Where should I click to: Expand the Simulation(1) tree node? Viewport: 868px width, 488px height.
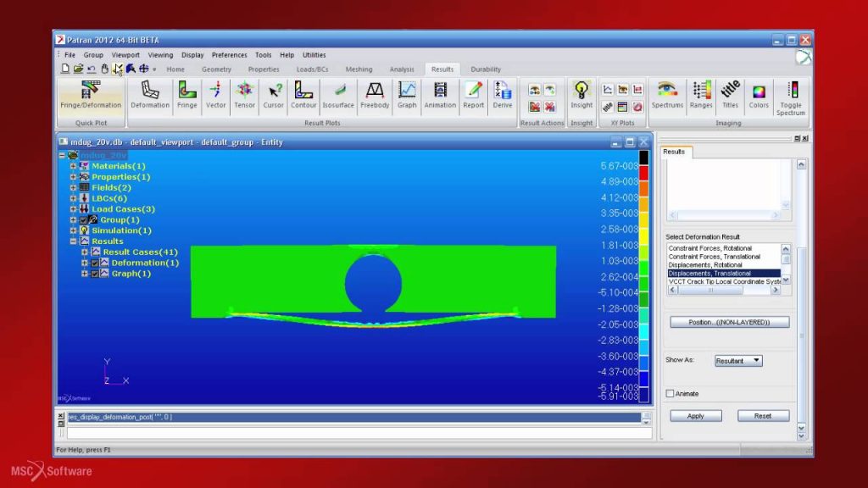pos(73,230)
